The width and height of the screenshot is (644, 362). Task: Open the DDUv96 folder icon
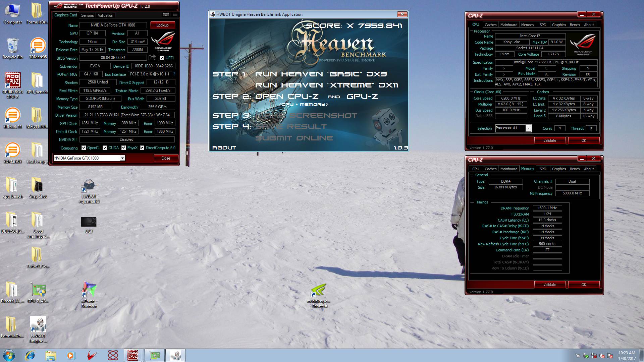(13, 223)
